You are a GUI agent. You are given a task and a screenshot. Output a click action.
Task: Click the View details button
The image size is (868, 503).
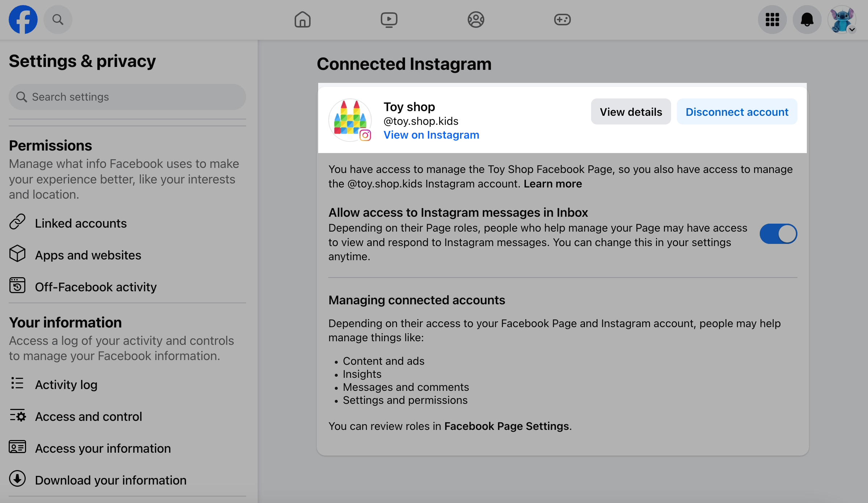(x=631, y=112)
